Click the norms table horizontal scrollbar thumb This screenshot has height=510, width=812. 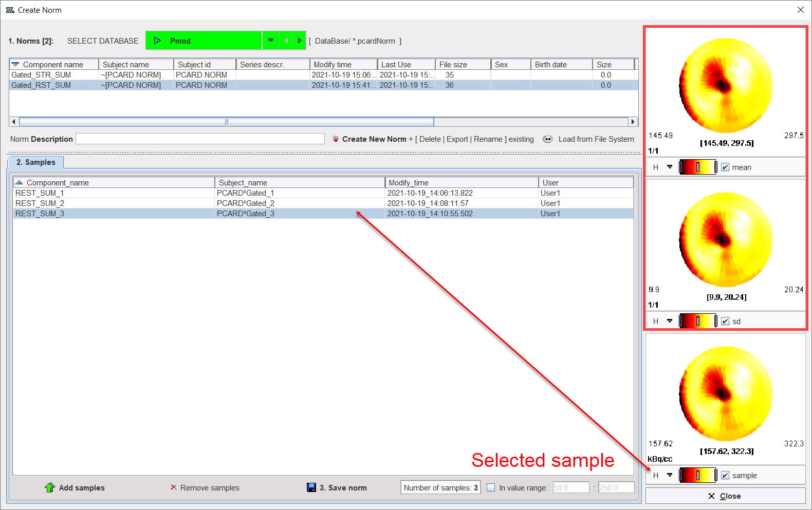[x=226, y=122]
